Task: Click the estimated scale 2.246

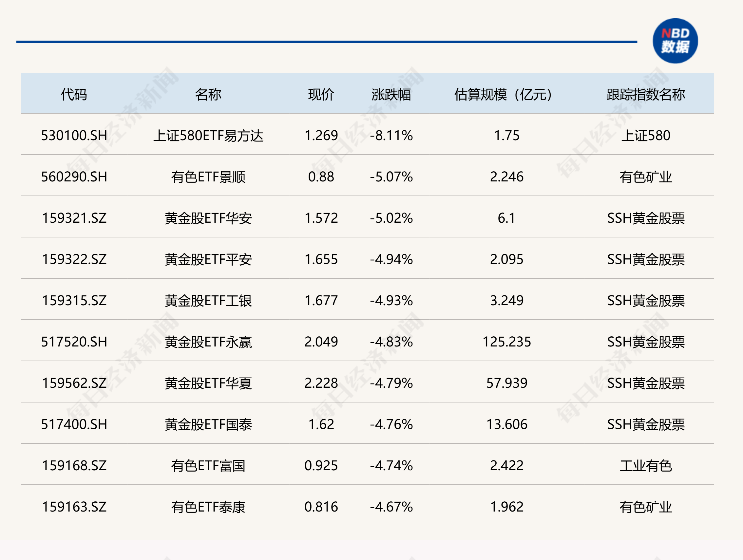Action: (x=506, y=177)
